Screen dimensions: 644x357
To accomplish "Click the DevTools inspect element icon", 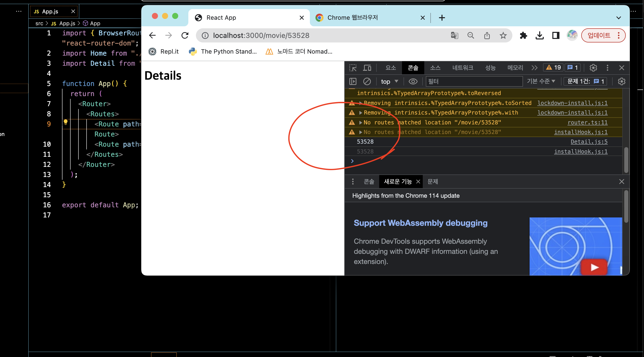I will click(x=353, y=68).
